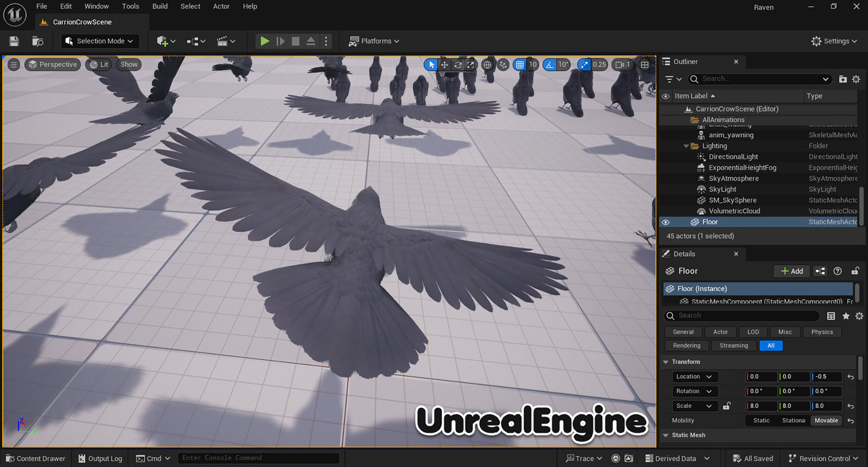Image resolution: width=868 pixels, height=467 pixels.
Task: Filter details by Physics category
Action: [822, 332]
